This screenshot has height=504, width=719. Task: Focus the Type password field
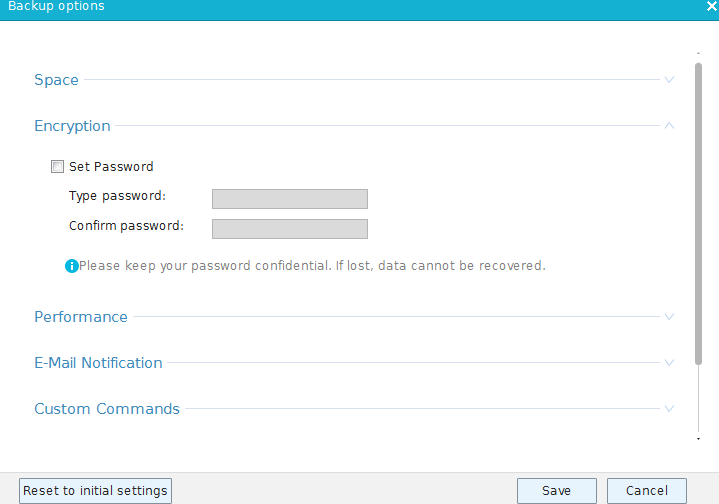coord(290,199)
